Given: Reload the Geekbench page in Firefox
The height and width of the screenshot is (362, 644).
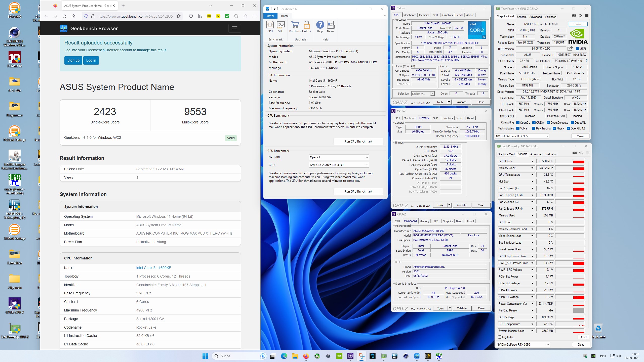Looking at the screenshot, I should coord(64,16).
